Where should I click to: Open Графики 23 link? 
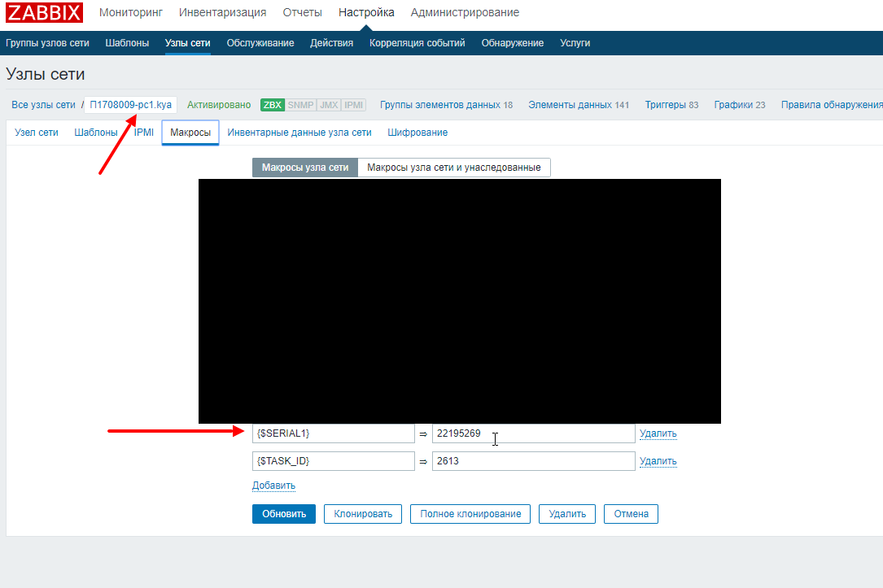(x=740, y=105)
